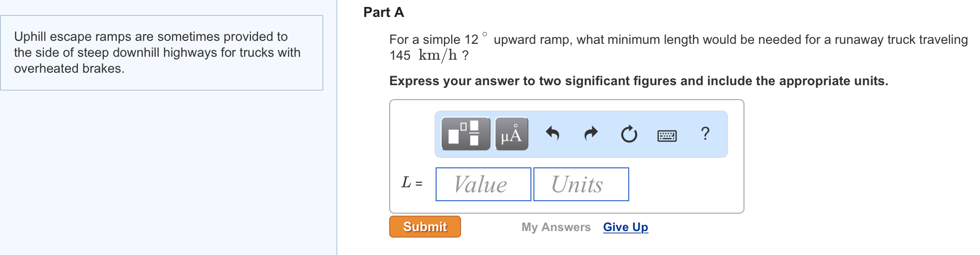Screen dimensions: 980x255
Task: Click the Units input field
Action: [x=581, y=184]
